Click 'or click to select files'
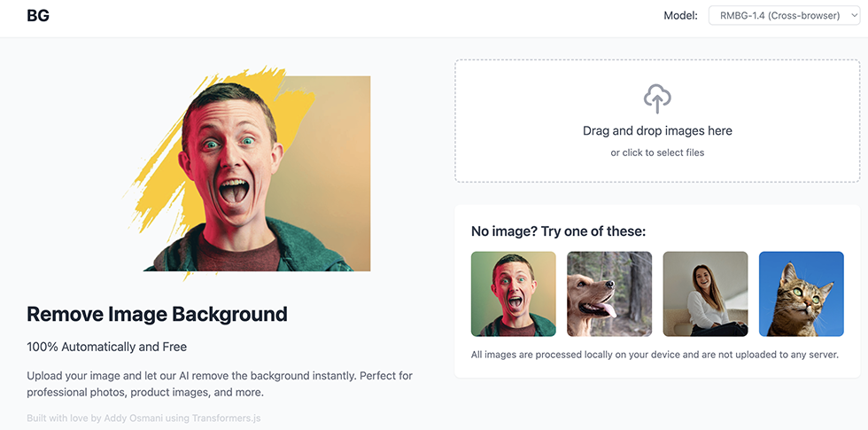 pos(657,152)
